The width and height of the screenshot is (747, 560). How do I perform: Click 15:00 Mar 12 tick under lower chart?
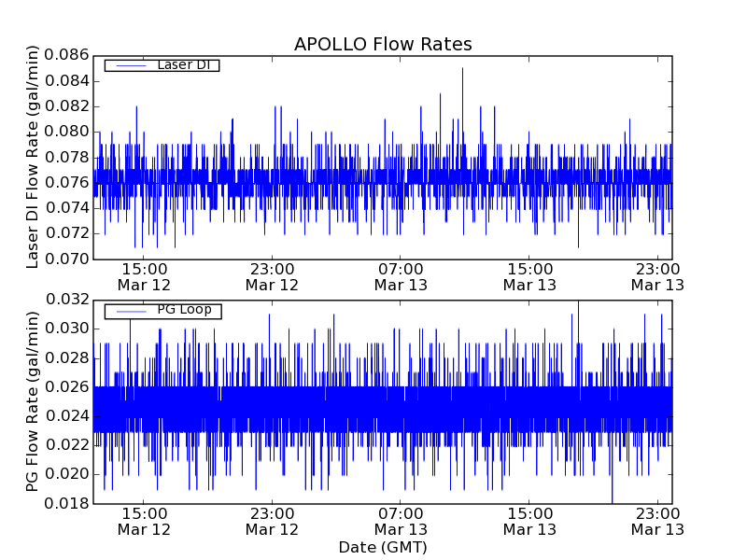pyautogui.click(x=143, y=521)
